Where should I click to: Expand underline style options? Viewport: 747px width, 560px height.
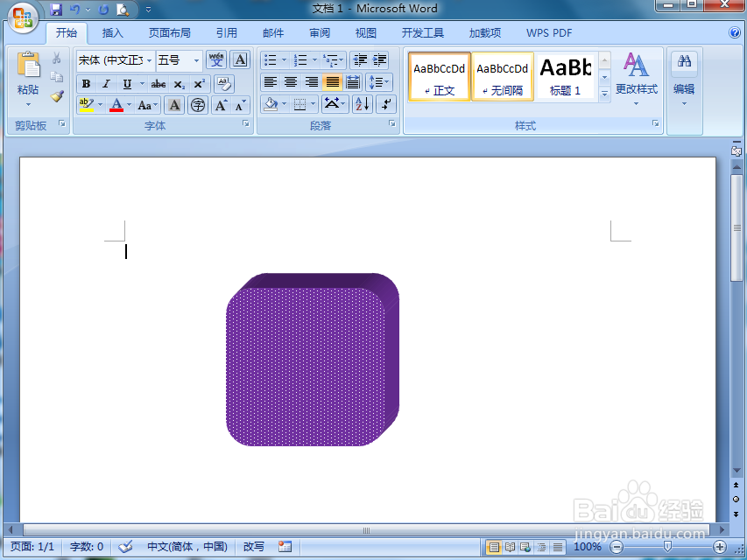coord(142,84)
